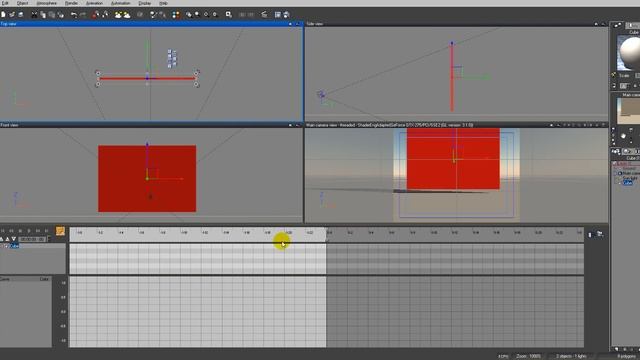Click the Open file toolbar icon
This screenshot has width=640, height=360.
(12, 15)
